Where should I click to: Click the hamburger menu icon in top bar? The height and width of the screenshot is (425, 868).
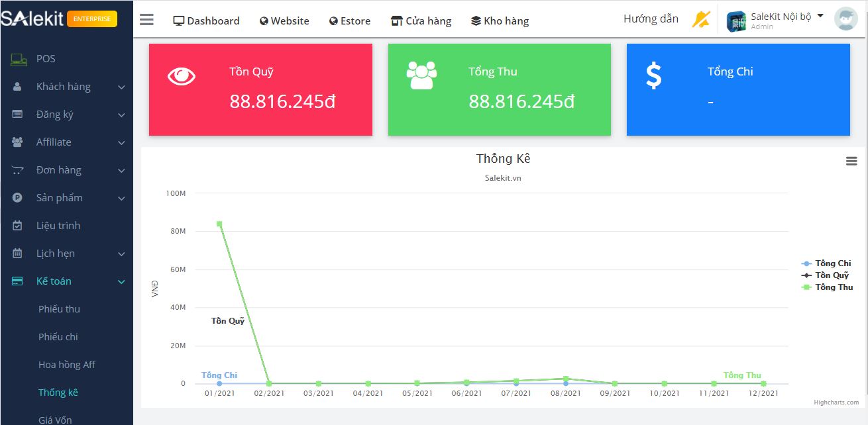coord(146,20)
